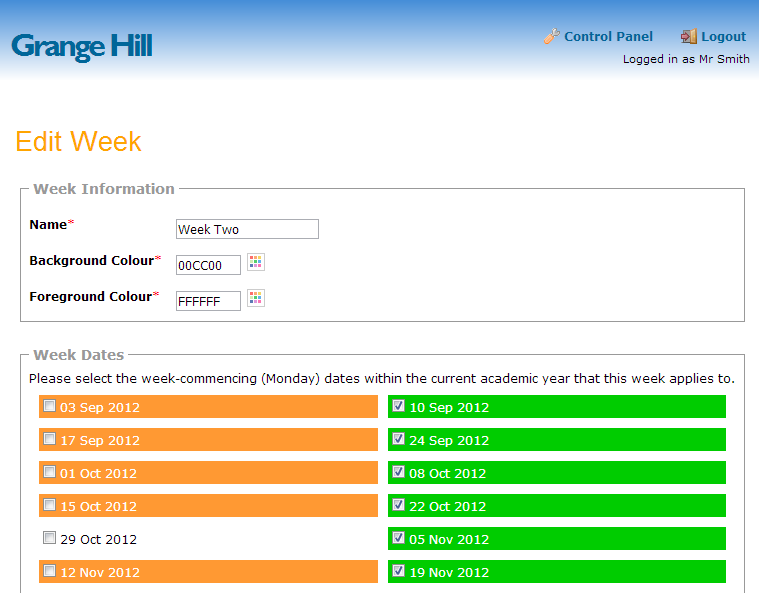
Task: Deselect the 24 Sep 2012 week
Action: click(399, 439)
